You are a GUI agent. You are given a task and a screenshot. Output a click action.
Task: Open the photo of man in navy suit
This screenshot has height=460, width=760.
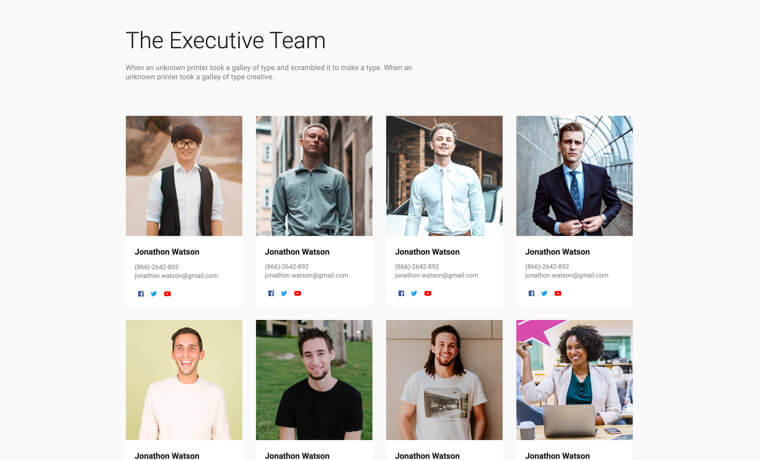tap(574, 176)
